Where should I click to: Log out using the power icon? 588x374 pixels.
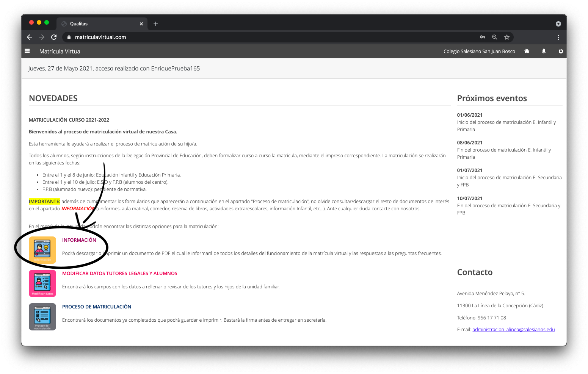coord(561,51)
